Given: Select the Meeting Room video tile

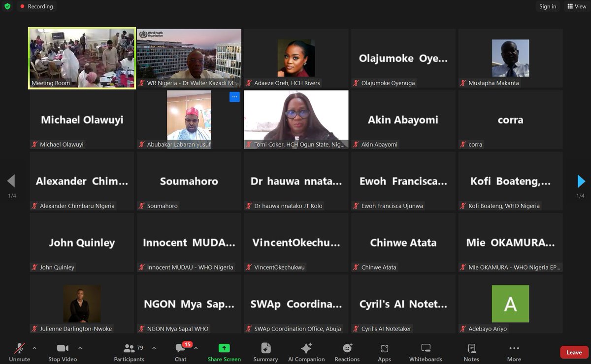Looking at the screenshot, I should (82, 58).
